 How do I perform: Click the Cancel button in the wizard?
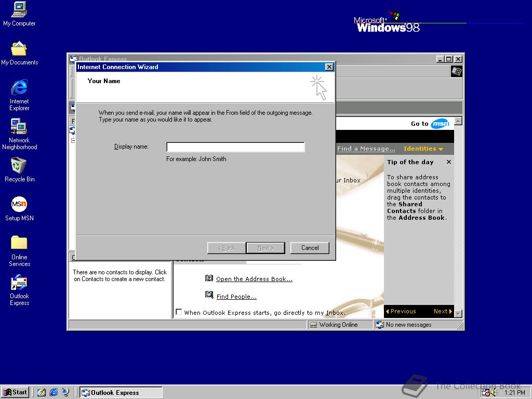(310, 248)
